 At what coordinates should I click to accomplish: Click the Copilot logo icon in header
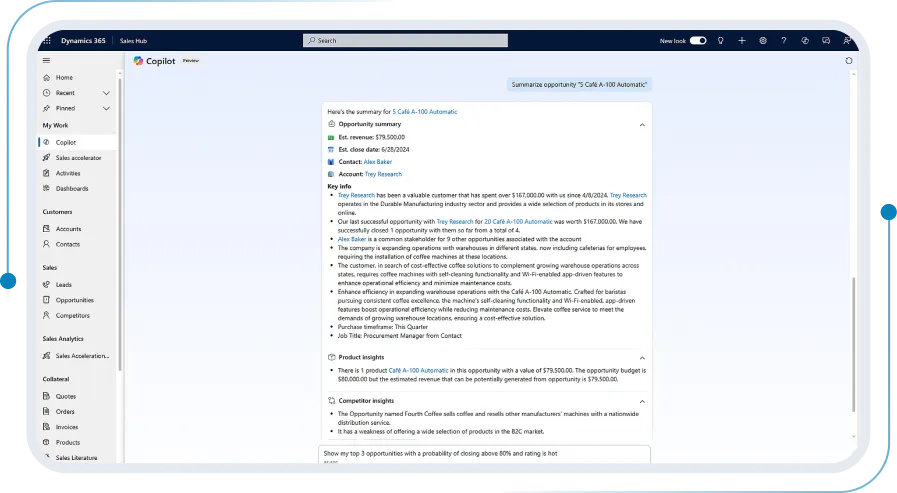138,61
